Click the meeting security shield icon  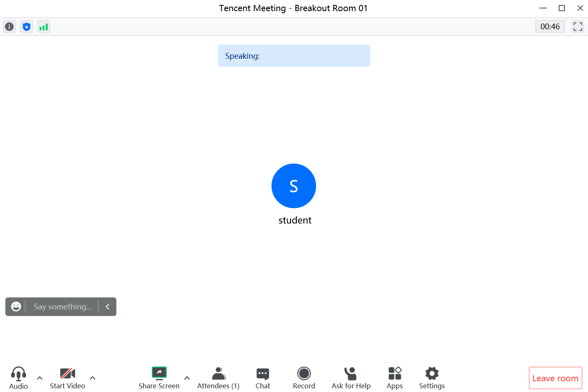click(x=26, y=26)
